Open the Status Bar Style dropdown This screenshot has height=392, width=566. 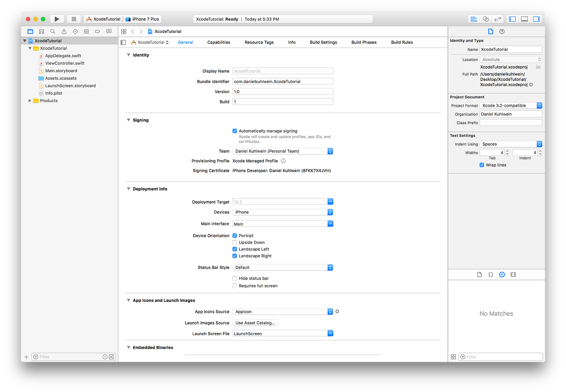283,268
